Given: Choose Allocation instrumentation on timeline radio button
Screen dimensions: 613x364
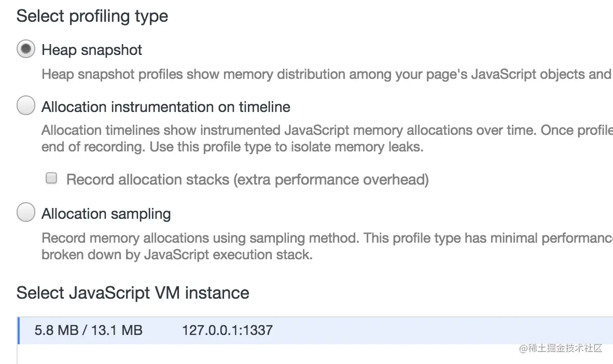Looking at the screenshot, I should 25,106.
